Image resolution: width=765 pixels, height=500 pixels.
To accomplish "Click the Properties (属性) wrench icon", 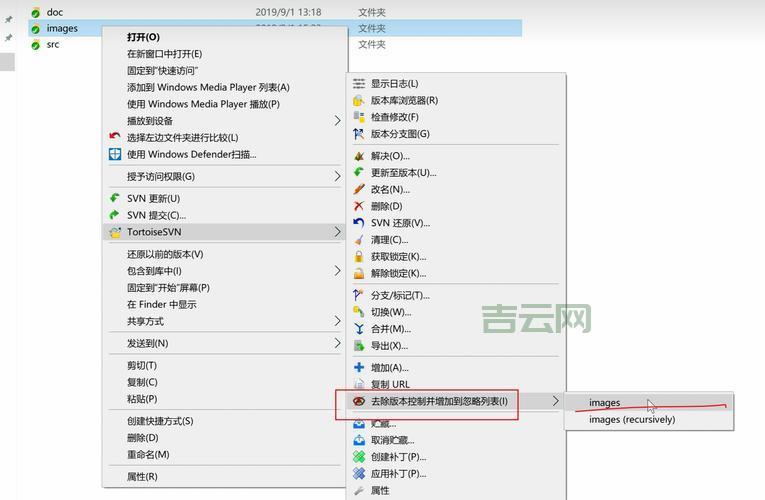I will click(359, 490).
